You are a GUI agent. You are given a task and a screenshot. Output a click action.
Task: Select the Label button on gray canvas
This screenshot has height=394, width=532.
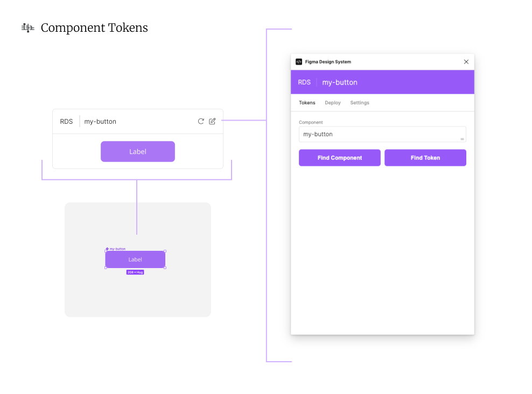(x=135, y=259)
